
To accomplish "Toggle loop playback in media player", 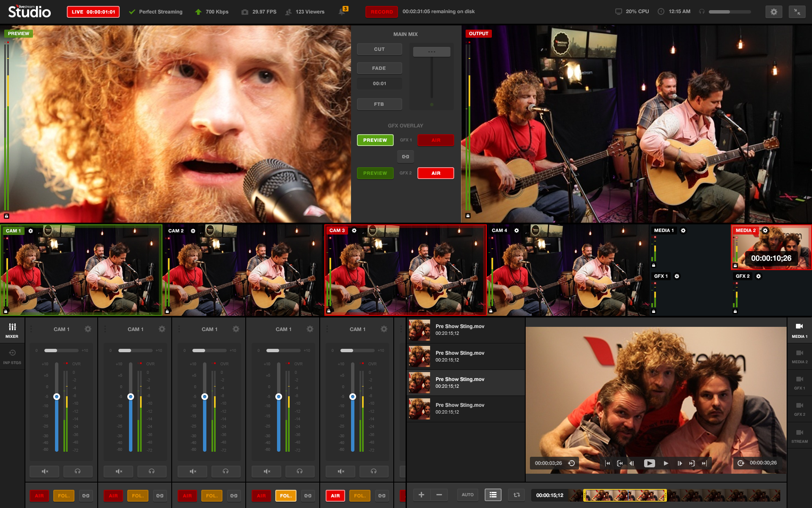I will (x=516, y=494).
